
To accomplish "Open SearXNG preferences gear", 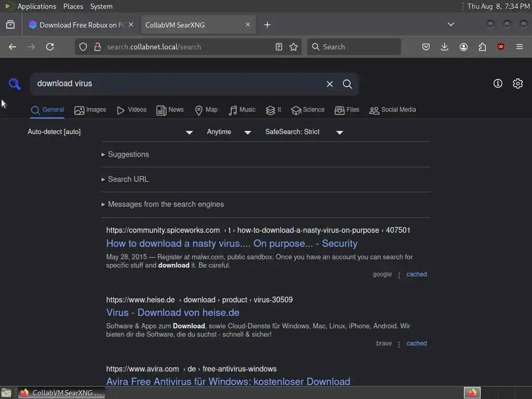I will 517,84.
